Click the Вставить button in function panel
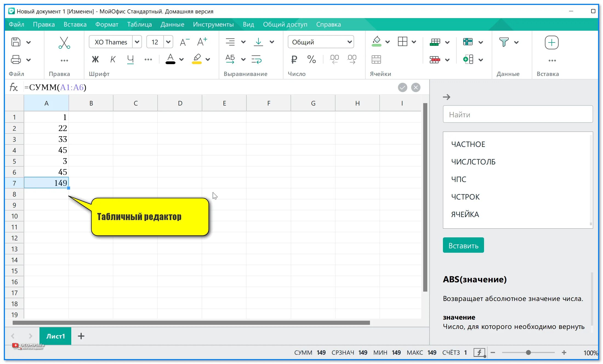603x364 pixels. pos(463,246)
